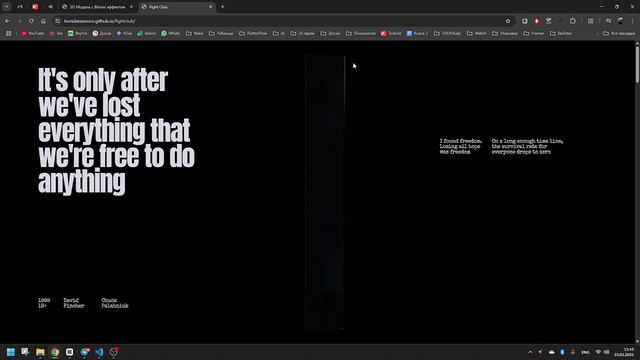Open the taskbar clock and date
Screen dimensions: 640x360
pos(625,352)
